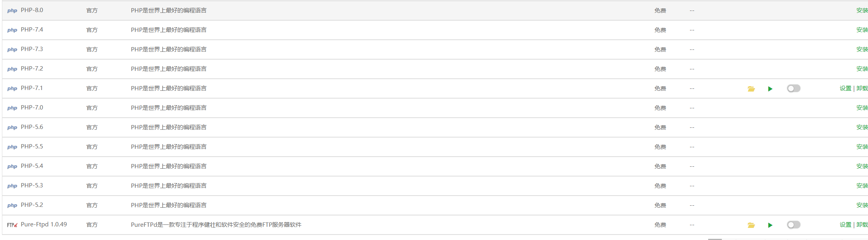The height and width of the screenshot is (240, 868).
Task: Install PHP-5.2 via its 安装 link
Action: 862,205
